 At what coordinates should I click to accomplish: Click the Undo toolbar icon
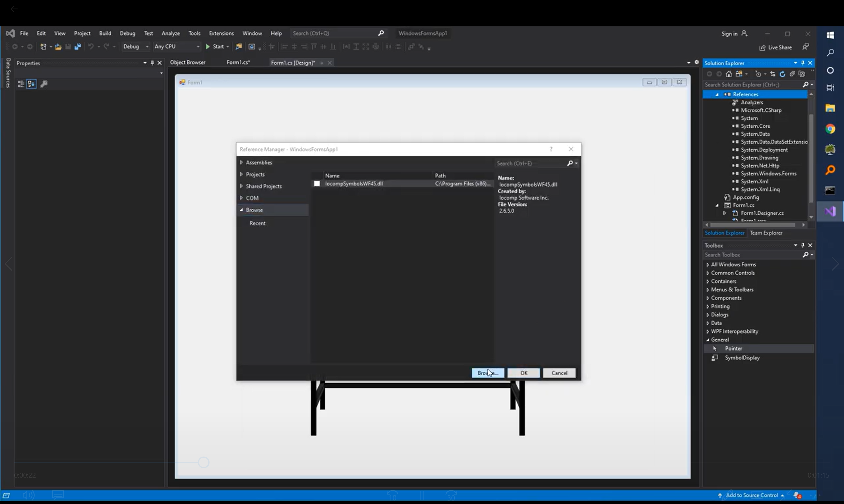tap(91, 47)
